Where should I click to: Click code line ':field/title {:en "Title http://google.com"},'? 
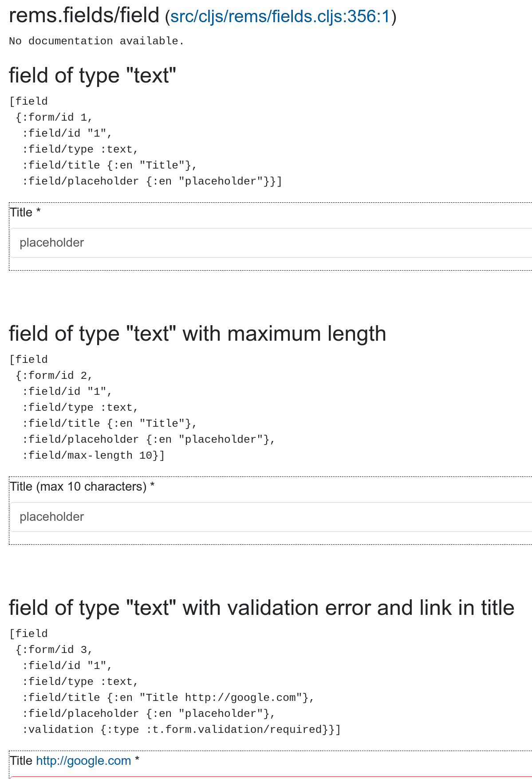click(168, 698)
